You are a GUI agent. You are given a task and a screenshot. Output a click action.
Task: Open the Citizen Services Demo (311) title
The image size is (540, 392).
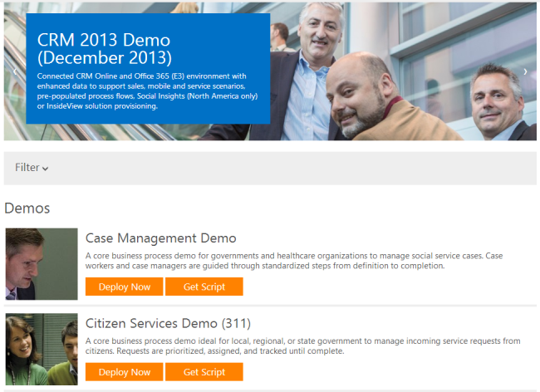[x=168, y=323]
